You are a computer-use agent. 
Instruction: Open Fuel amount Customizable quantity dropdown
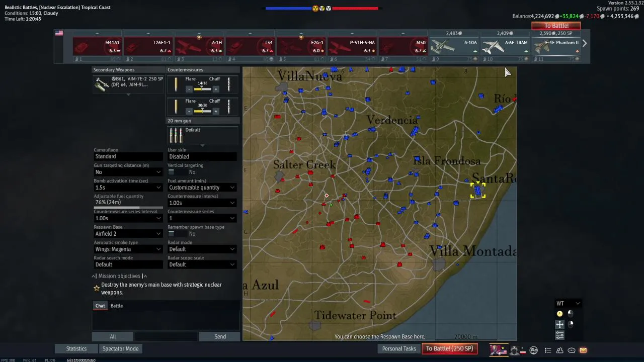[x=202, y=188]
